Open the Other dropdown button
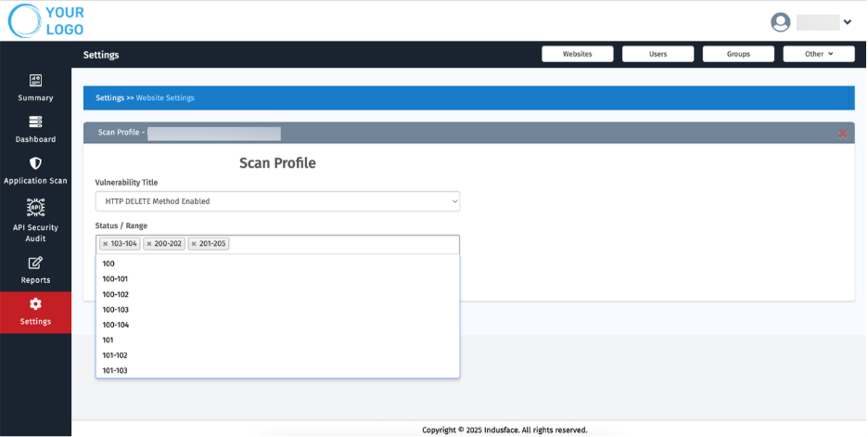Viewport: 868px width, 437px height. pos(819,54)
